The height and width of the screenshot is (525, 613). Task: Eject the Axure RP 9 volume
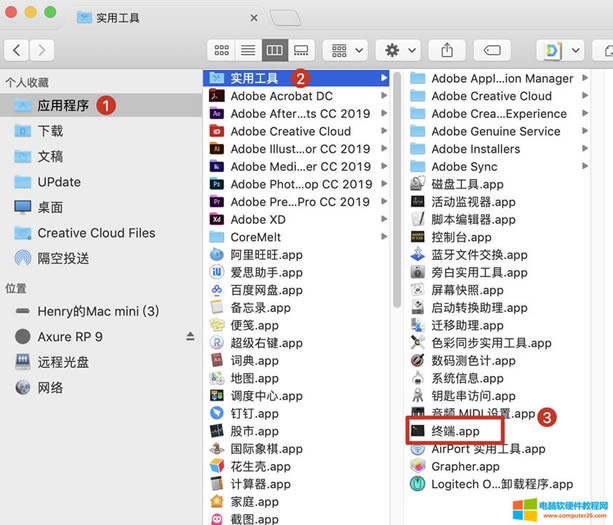coord(190,336)
